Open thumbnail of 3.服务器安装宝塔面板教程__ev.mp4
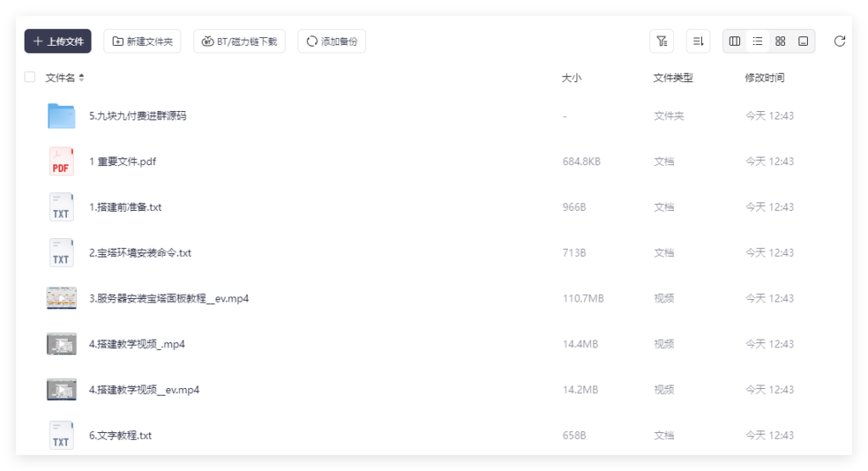The width and height of the screenshot is (868, 471). [x=61, y=298]
